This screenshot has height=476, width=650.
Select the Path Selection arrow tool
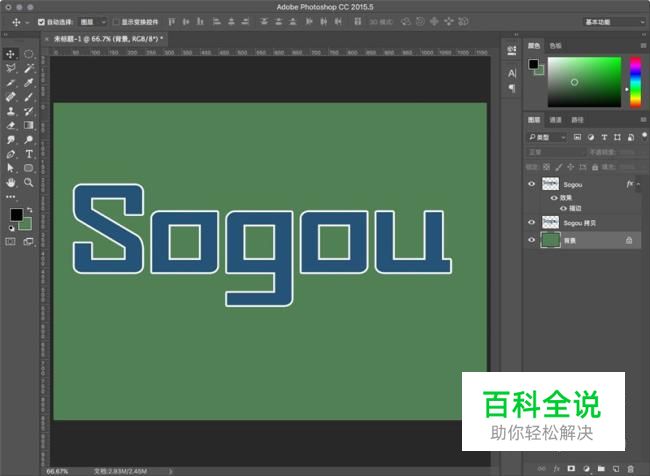[10, 168]
